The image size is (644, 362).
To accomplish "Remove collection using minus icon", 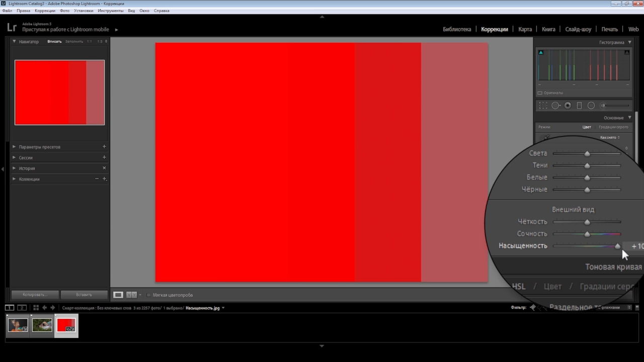I will click(97, 179).
